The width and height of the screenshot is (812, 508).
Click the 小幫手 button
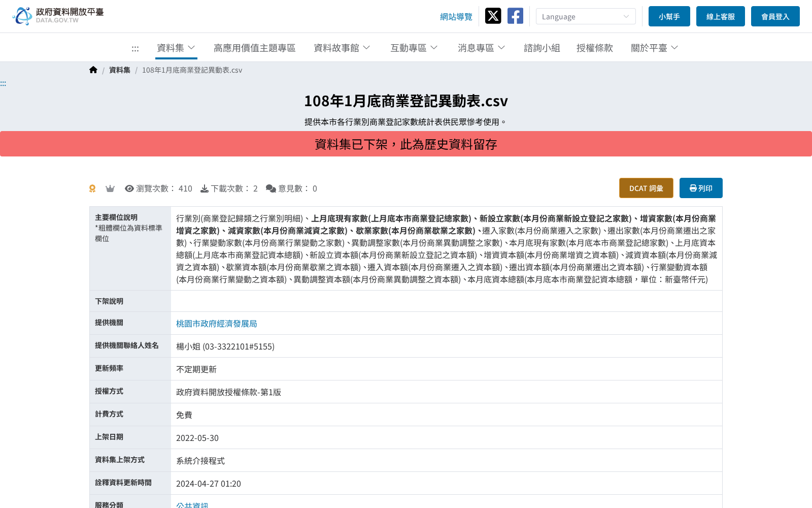[669, 16]
